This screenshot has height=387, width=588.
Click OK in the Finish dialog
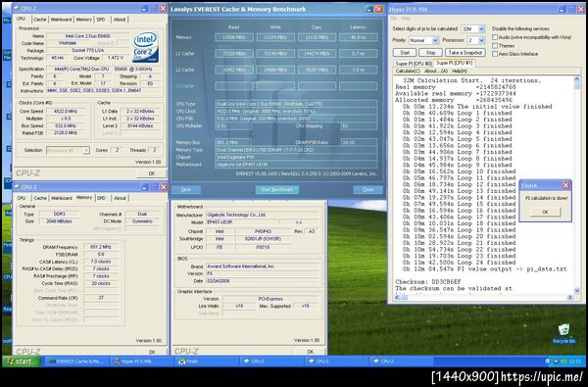pyautogui.click(x=545, y=212)
